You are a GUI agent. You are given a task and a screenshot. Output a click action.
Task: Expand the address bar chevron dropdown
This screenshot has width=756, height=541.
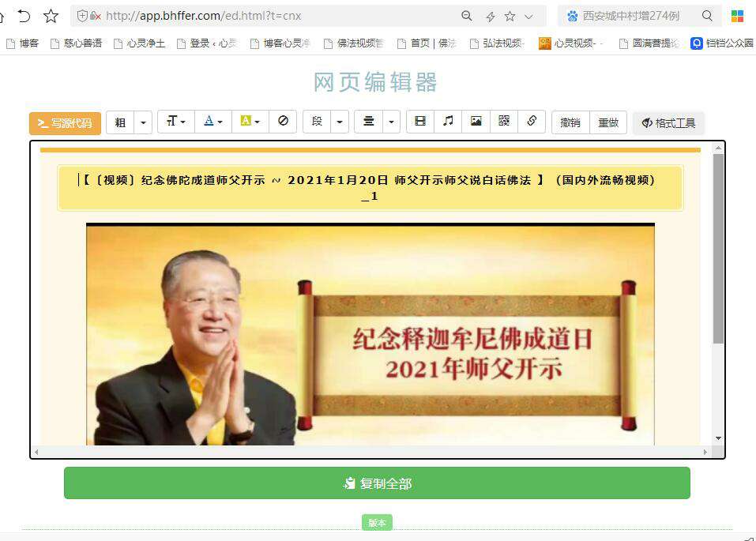[x=529, y=17]
